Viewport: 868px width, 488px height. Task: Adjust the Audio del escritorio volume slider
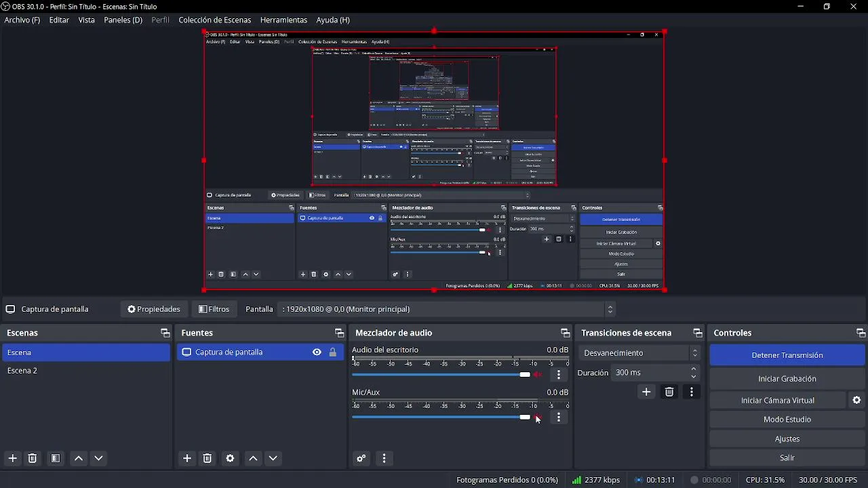[x=441, y=375]
